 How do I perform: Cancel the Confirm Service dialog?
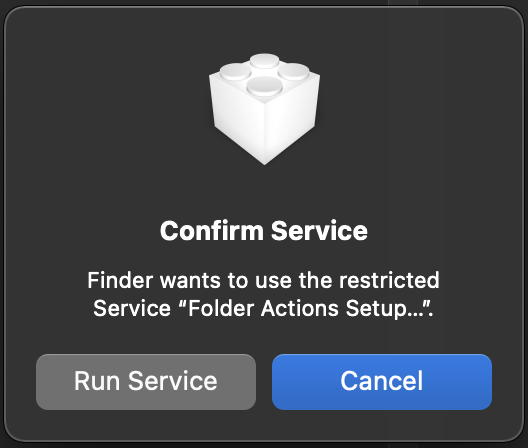382,382
